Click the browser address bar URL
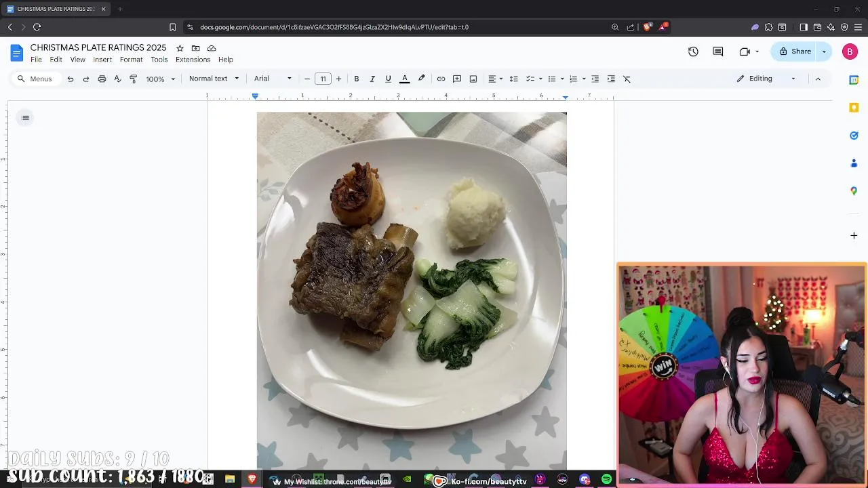The image size is (868, 488). click(x=334, y=27)
